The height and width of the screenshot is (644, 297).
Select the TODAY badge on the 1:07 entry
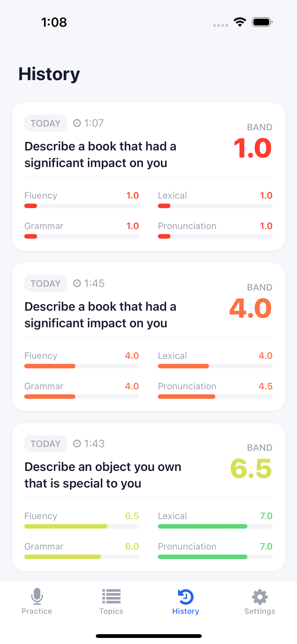(45, 123)
